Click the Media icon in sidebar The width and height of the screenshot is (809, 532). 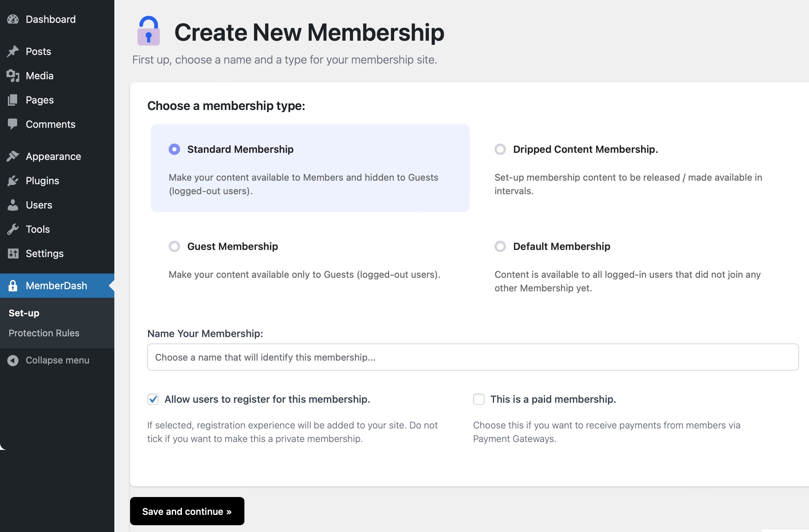click(x=13, y=76)
